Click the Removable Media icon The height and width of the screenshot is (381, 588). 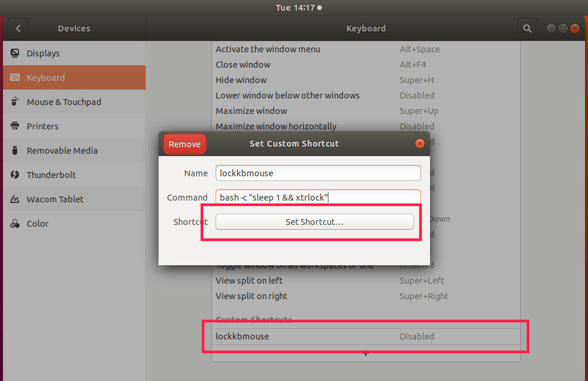pos(15,150)
